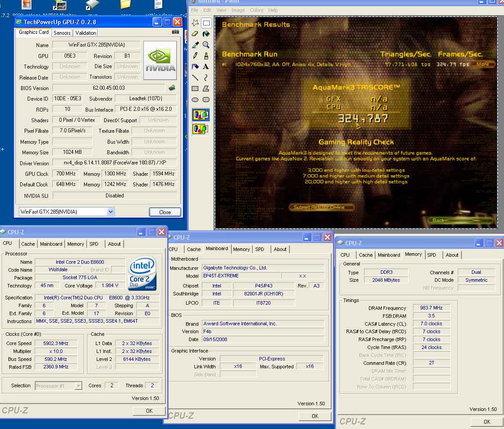Click the Intel Core 2 Duo logo
This screenshot has height=429, width=504.
[142, 273]
